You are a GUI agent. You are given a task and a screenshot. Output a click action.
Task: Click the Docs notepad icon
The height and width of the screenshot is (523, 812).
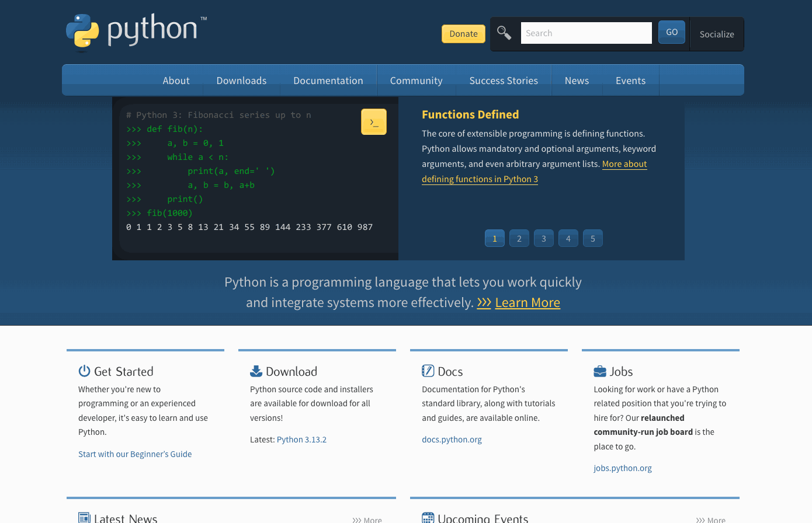pos(428,371)
